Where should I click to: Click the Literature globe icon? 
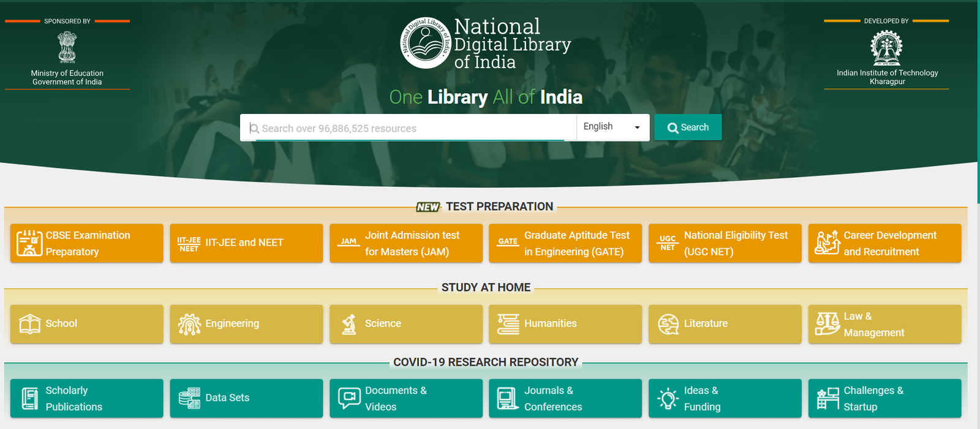[668, 324]
